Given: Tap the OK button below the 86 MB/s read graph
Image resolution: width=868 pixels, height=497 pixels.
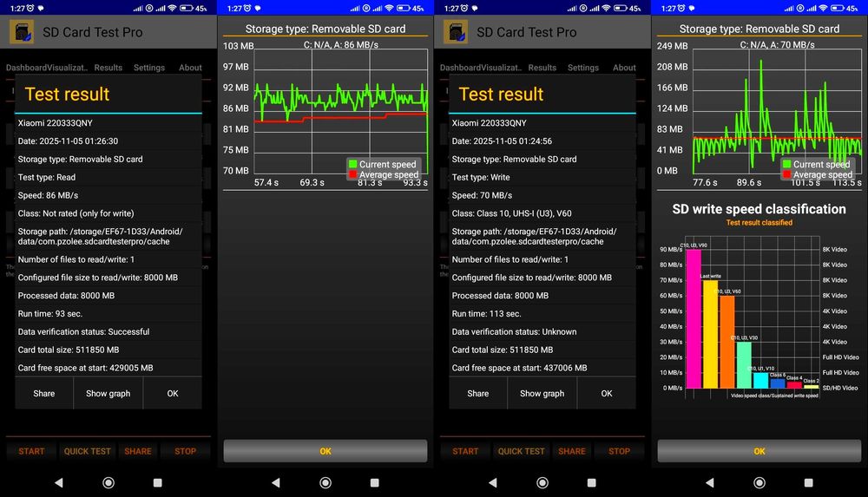Looking at the screenshot, I should click(325, 451).
